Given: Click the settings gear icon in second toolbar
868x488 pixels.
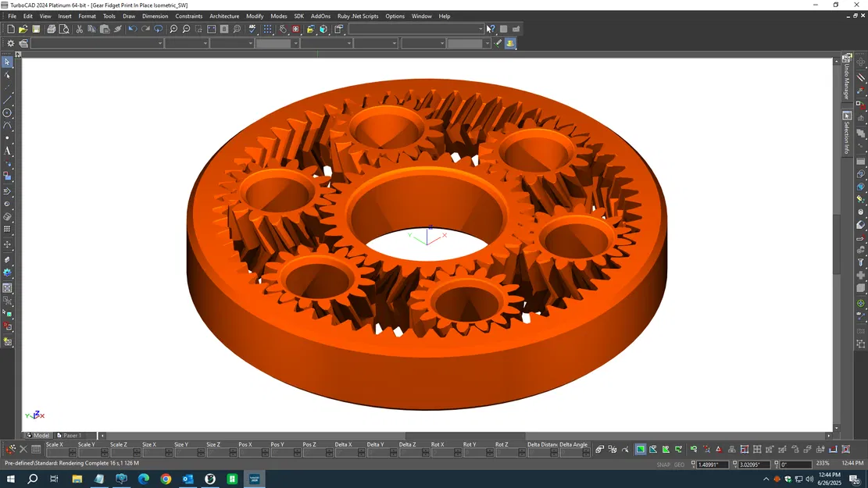Looking at the screenshot, I should (x=10, y=43).
